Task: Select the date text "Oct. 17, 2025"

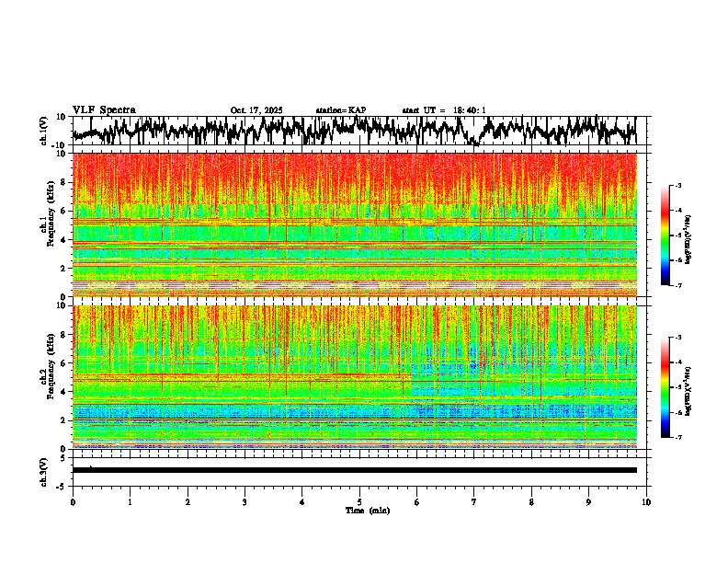Action: pyautogui.click(x=256, y=110)
